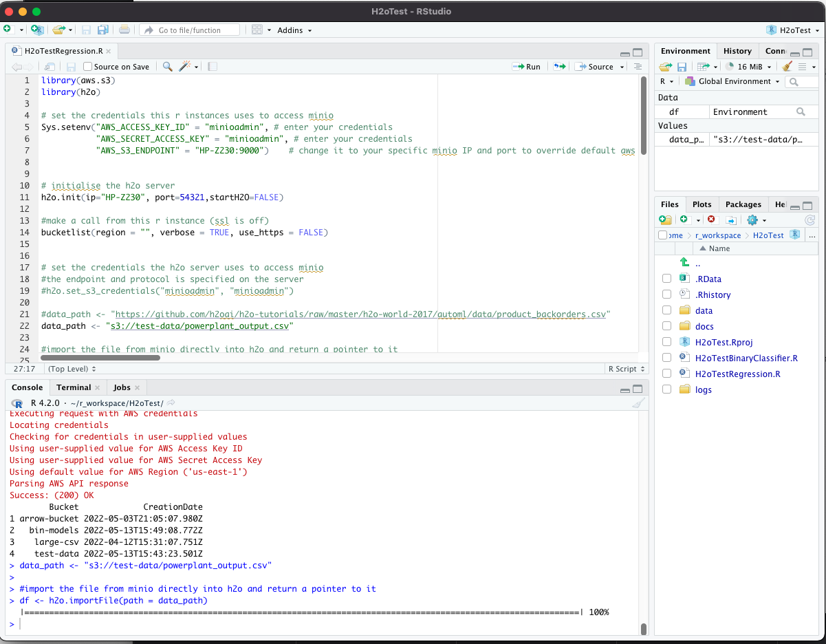Open the R Script file type dropdown
Image resolution: width=826 pixels, height=644 pixels.
[x=624, y=368]
